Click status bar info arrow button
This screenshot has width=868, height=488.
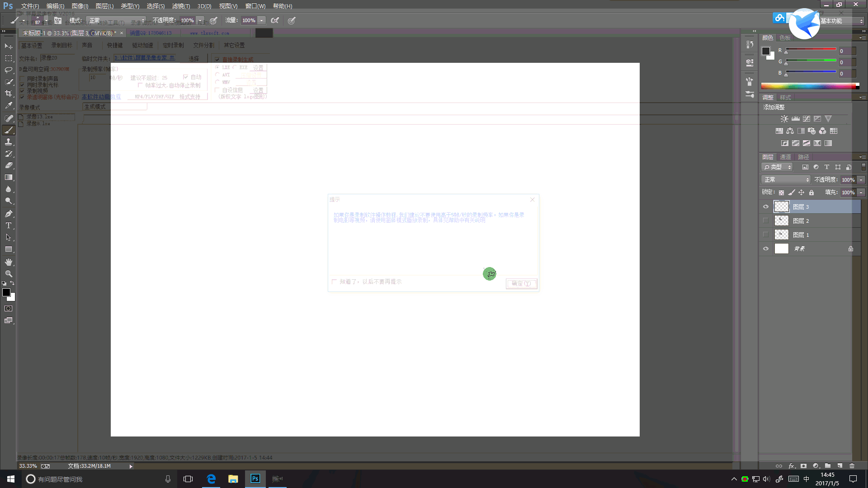131,466
